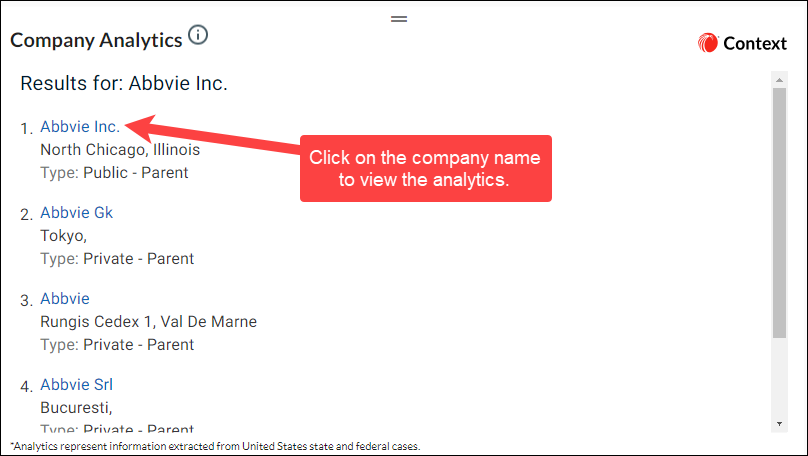Click the analytics disclaimer footnote

point(215,446)
